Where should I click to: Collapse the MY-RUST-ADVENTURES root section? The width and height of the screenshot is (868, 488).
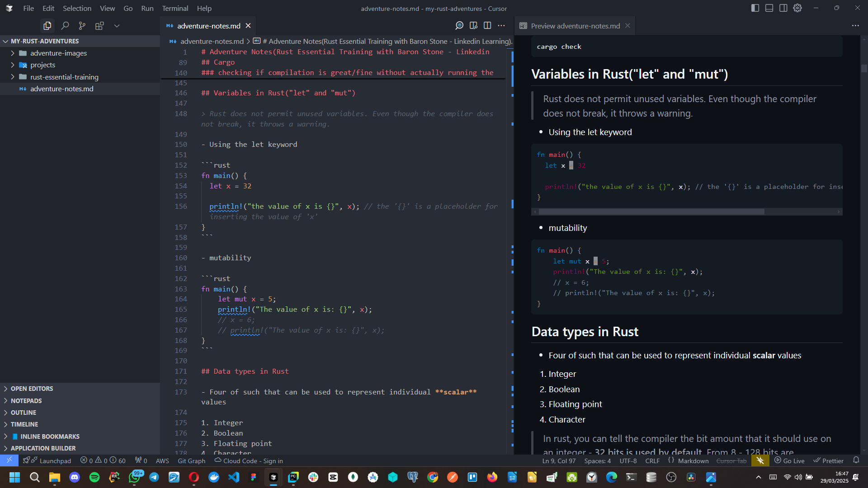[x=44, y=41]
